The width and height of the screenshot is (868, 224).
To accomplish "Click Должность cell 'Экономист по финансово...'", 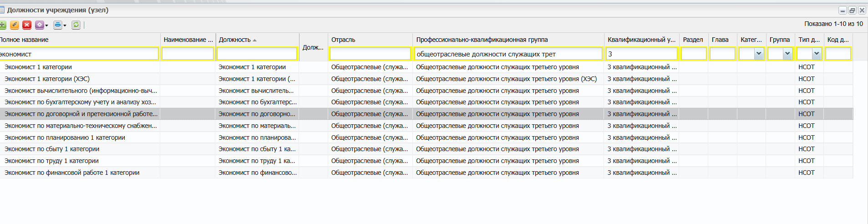I will (258, 173).
